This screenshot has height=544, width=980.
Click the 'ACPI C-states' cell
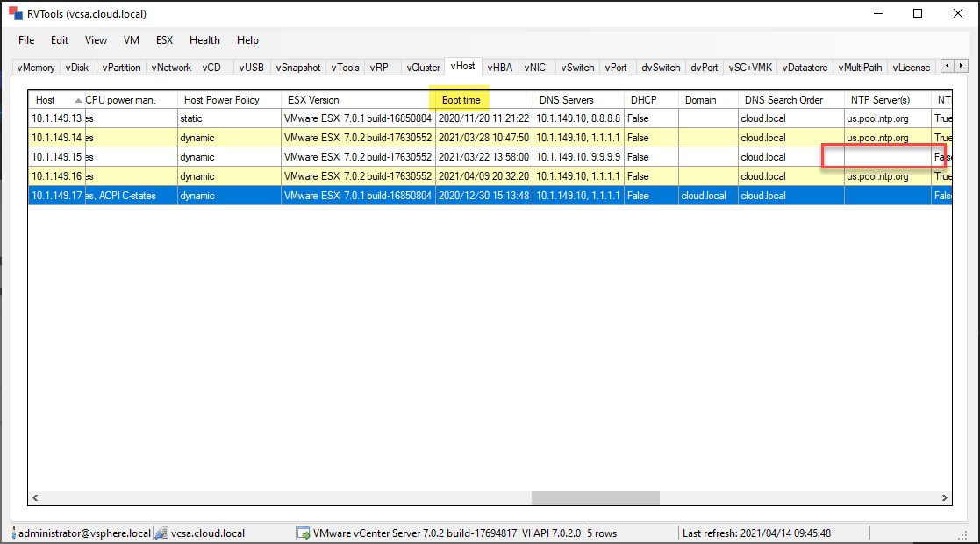(x=131, y=196)
